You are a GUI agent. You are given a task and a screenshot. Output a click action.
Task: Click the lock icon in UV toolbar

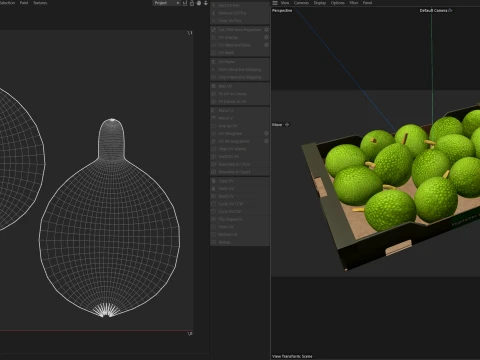click(192, 3)
